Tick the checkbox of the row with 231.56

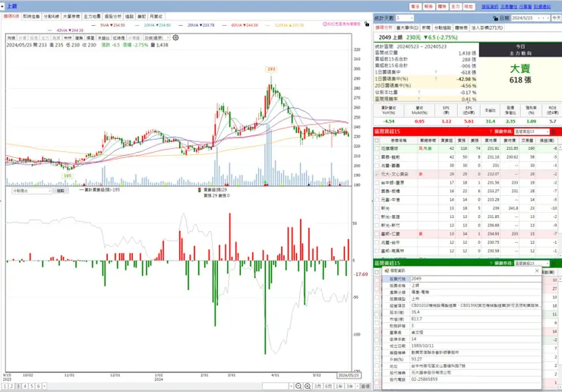coord(377,182)
